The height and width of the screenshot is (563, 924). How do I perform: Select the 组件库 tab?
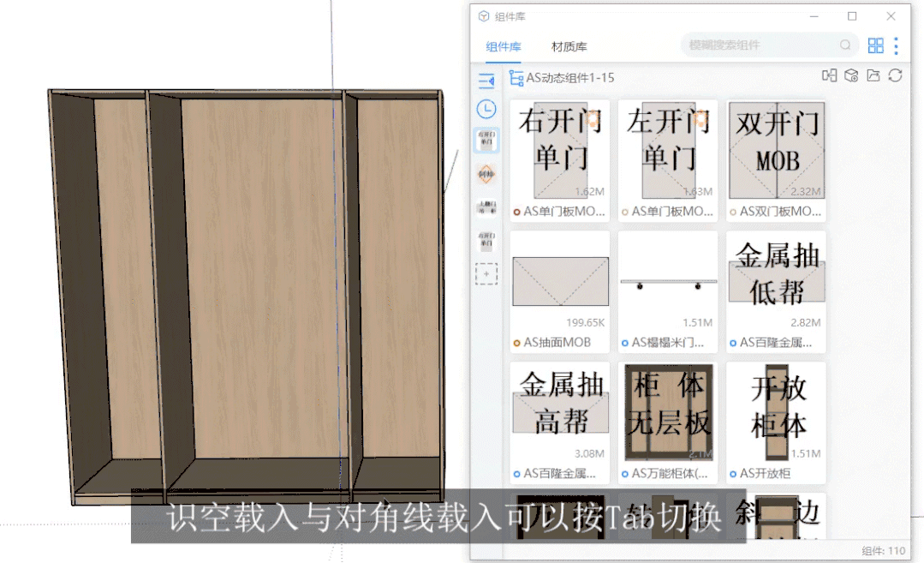[x=504, y=46]
